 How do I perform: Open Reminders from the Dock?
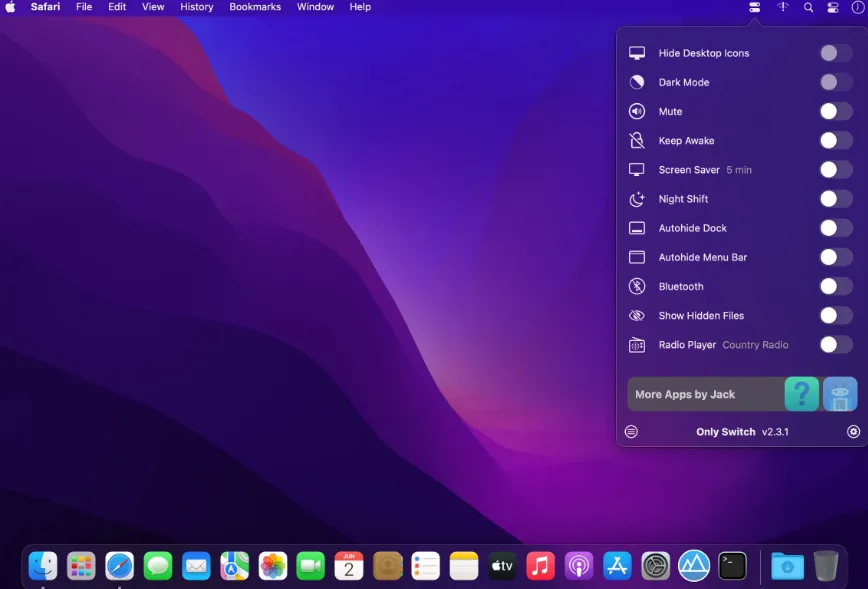(x=426, y=566)
